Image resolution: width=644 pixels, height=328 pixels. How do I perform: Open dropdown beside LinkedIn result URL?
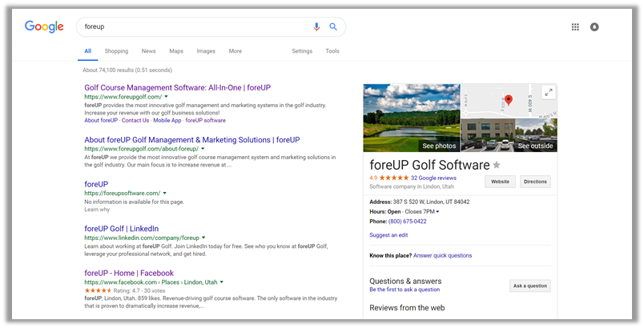[203, 238]
